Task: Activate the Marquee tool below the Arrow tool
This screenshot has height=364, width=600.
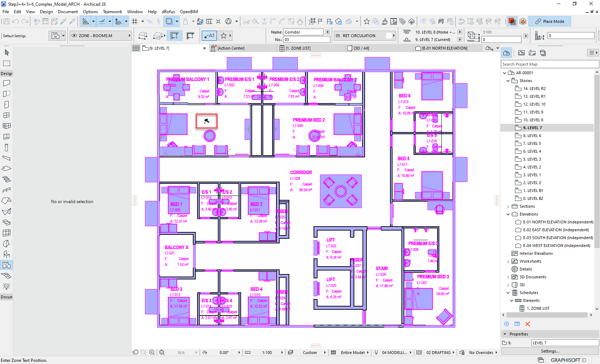Action: click(6, 63)
